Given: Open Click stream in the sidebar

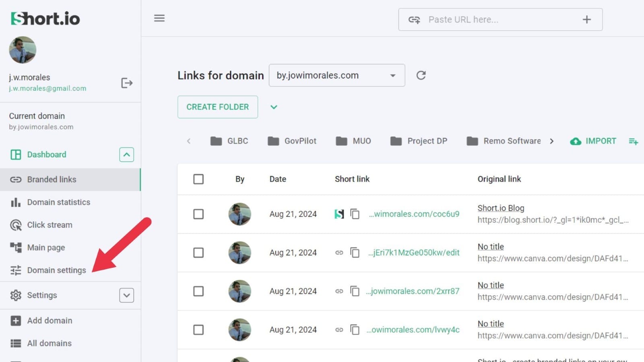Looking at the screenshot, I should [x=70, y=225].
